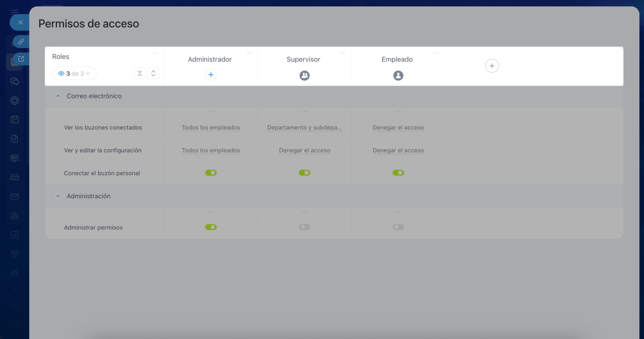The width and height of the screenshot is (644, 339).
Task: Add a member to the Administrador role
Action: point(211,75)
